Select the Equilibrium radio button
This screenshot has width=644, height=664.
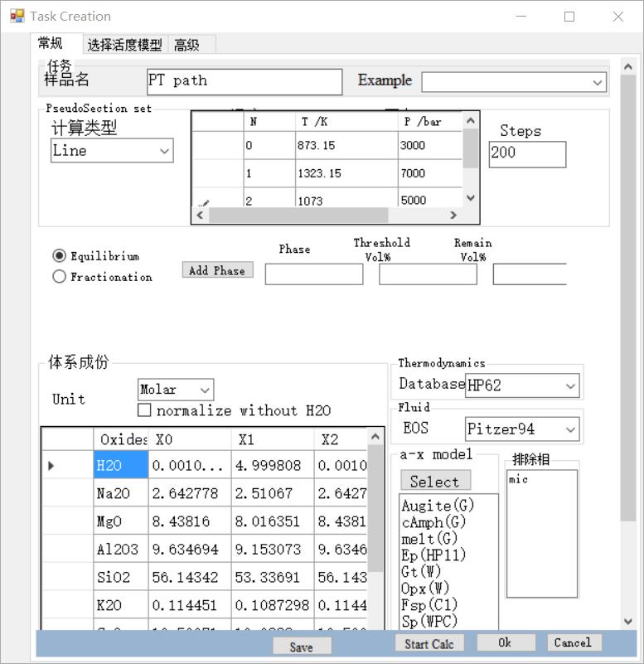(59, 256)
